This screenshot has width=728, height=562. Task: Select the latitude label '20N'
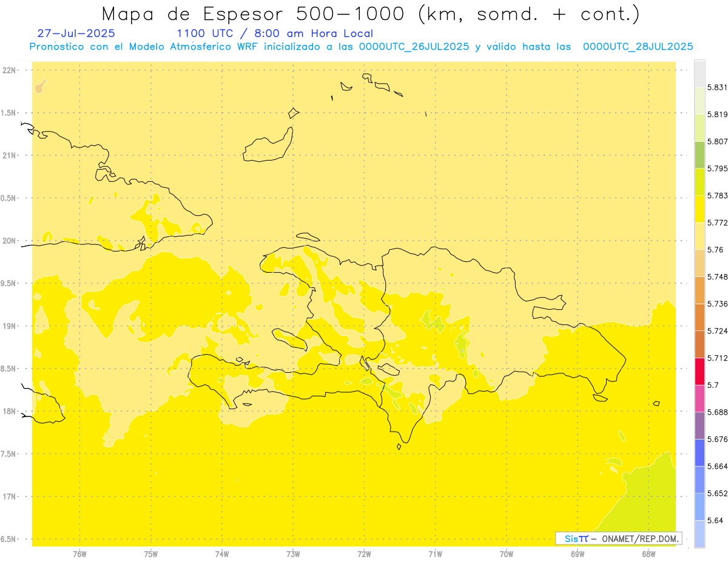tap(9, 241)
